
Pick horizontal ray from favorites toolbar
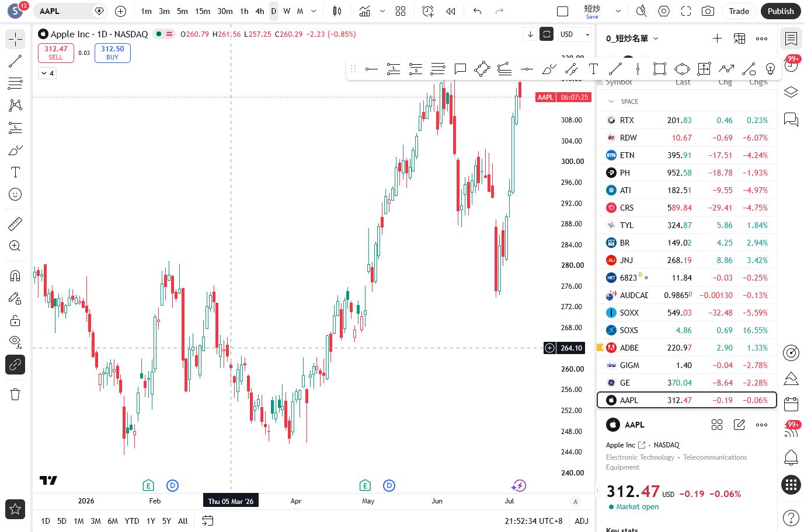(x=371, y=69)
